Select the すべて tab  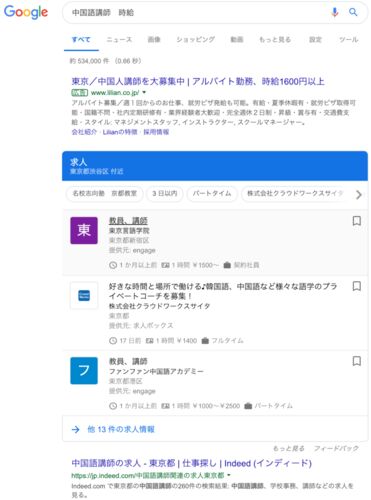point(81,39)
